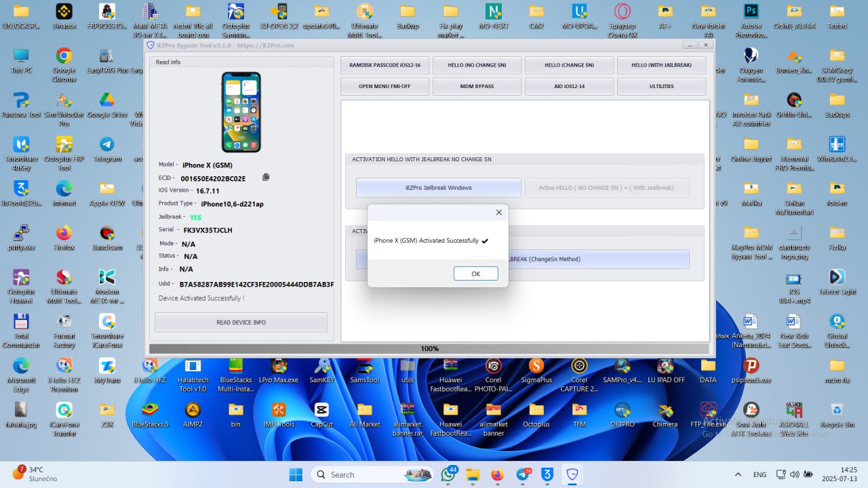
Task: Open Firefox desktop shortcut
Action: (64, 238)
